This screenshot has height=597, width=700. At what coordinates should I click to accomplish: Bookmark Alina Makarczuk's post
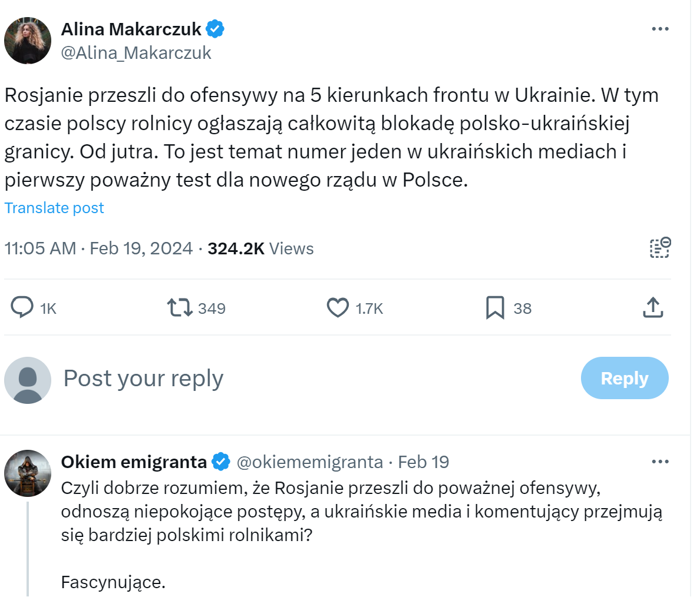pyautogui.click(x=495, y=307)
